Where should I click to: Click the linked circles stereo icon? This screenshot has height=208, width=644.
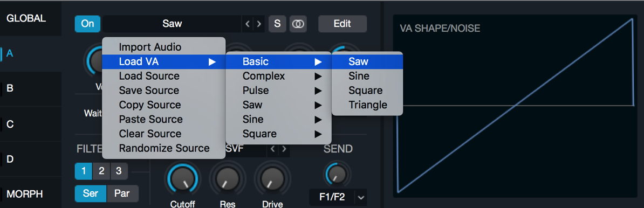click(x=298, y=24)
